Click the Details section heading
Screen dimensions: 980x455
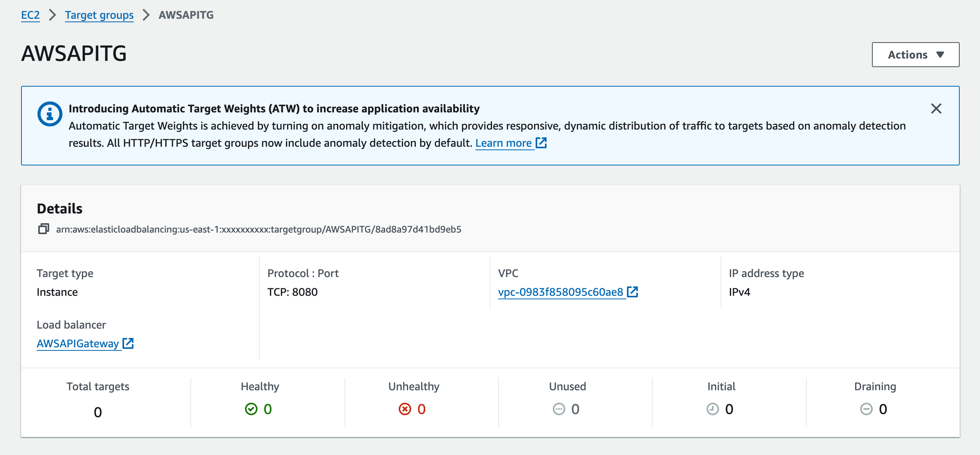(x=60, y=209)
